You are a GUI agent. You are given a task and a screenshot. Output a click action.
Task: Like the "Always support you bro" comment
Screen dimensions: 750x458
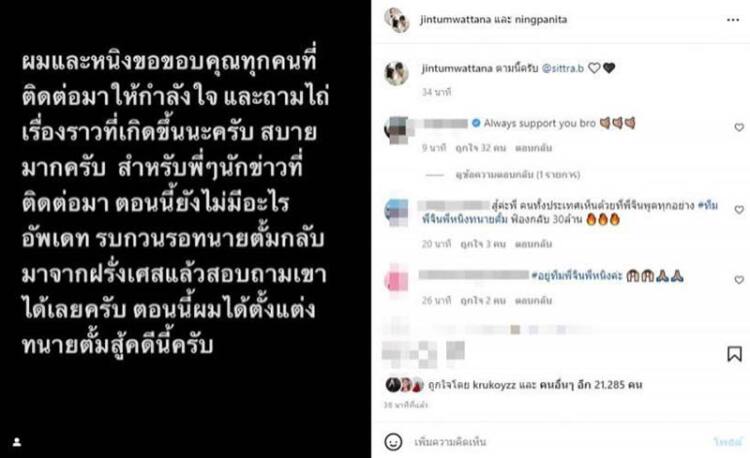point(739,127)
